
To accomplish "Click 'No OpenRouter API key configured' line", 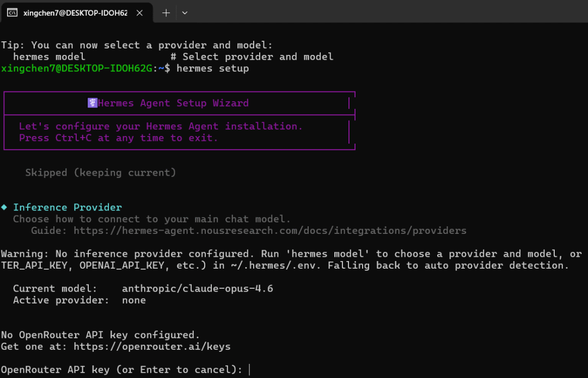I will pos(101,335).
